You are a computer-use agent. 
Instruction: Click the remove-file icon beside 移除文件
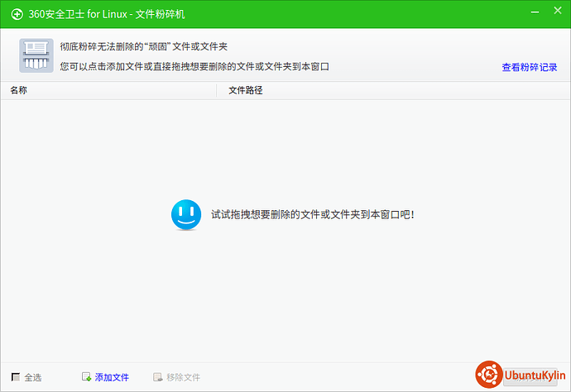(158, 377)
